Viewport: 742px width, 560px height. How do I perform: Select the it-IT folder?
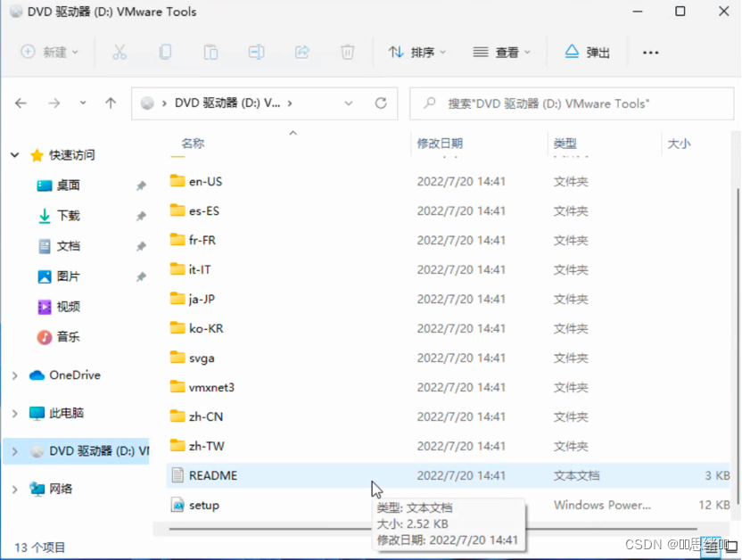[x=190, y=269]
